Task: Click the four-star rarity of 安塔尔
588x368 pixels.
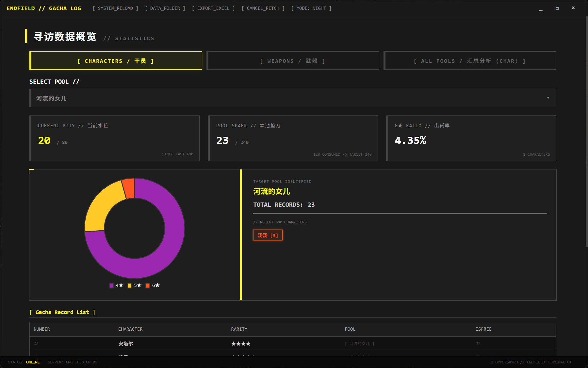Action: tap(241, 343)
